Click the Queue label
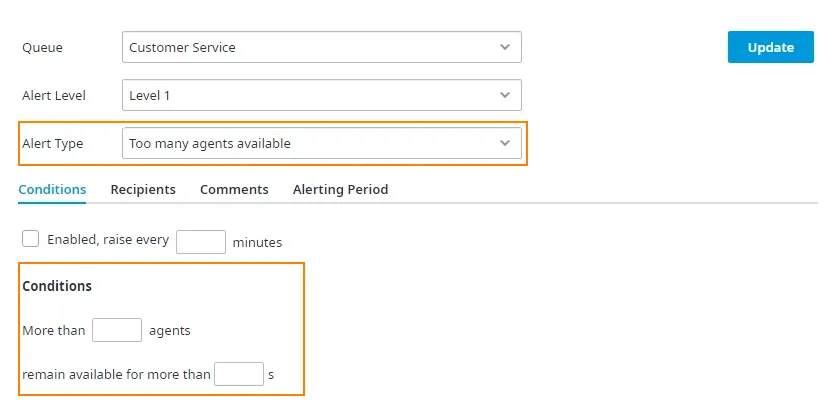This screenshot has height=414, width=839. tap(42, 48)
